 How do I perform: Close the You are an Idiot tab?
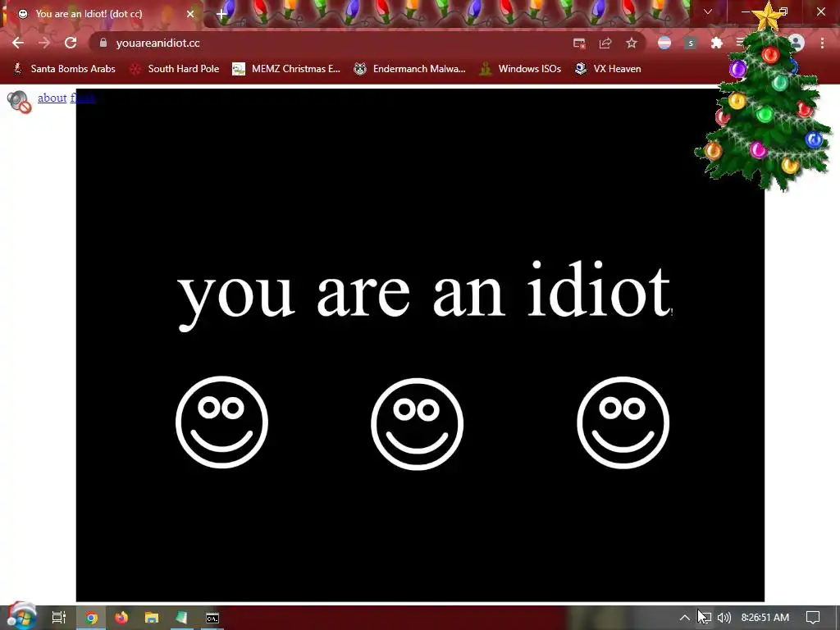click(190, 14)
